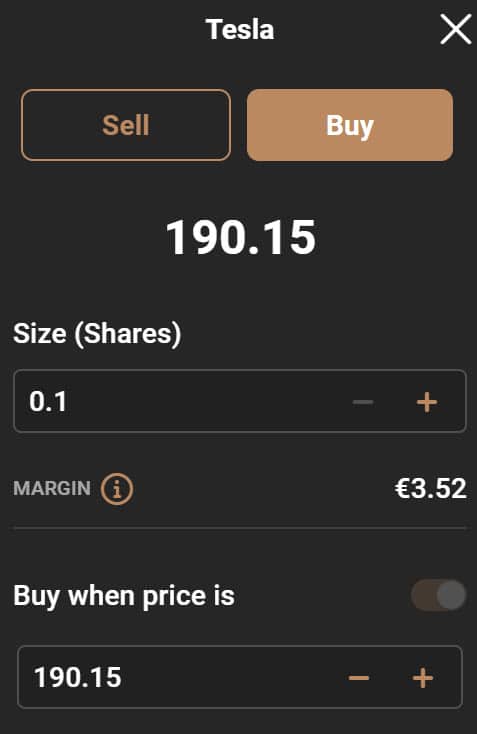Screen dimensions: 477x734
Task: Click the €3.52 margin amount
Action: click(431, 489)
